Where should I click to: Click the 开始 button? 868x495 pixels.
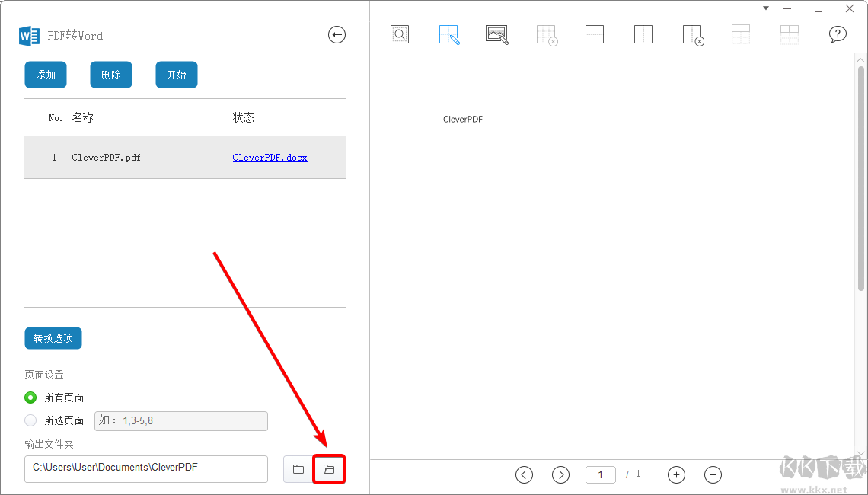177,75
